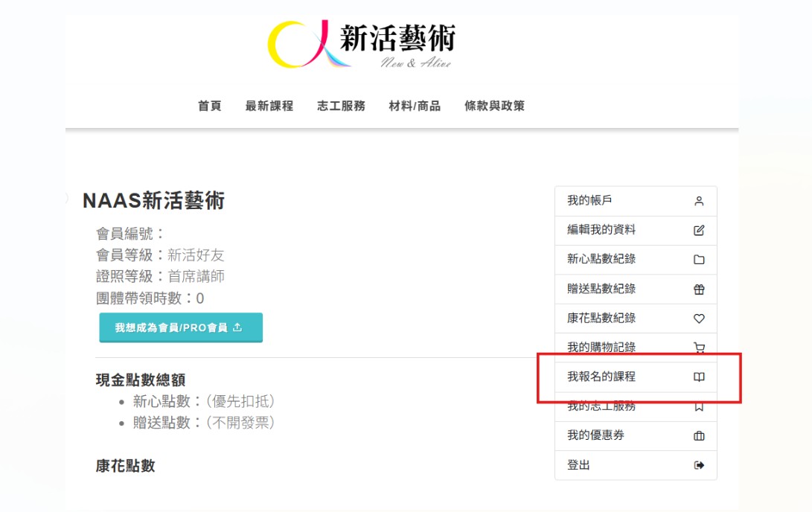Viewport: 812px width, 512px height.
Task: Open the 志工服務 navigation item
Action: 342,106
